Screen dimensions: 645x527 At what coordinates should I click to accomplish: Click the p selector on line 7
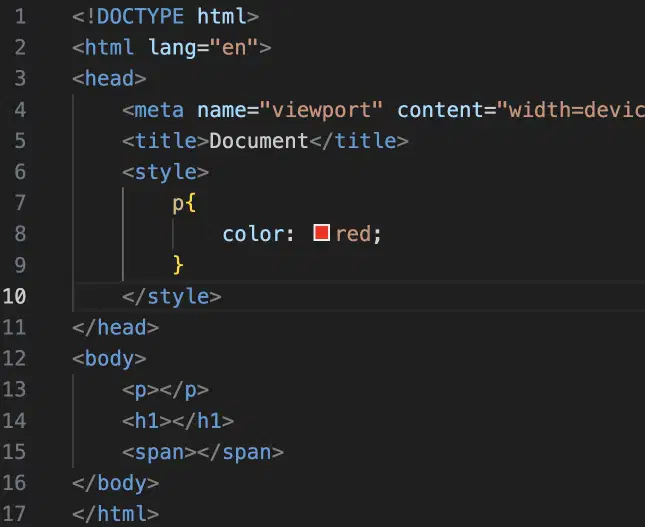(178, 203)
